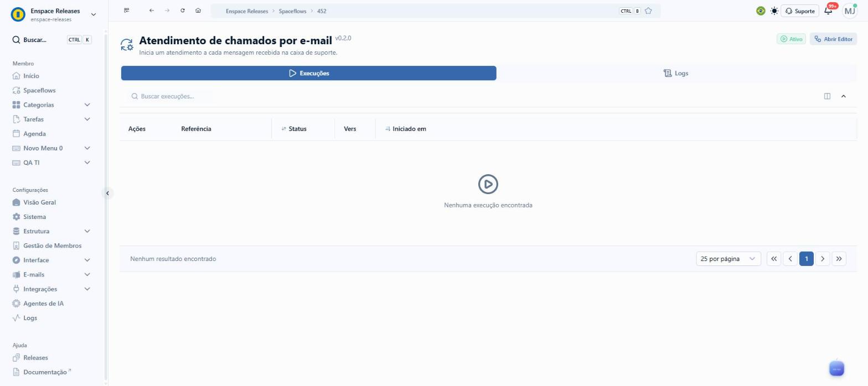This screenshot has width=868, height=386.
Task: Open the workspace switcher chevron beside Enspace Releases
Action: click(93, 14)
